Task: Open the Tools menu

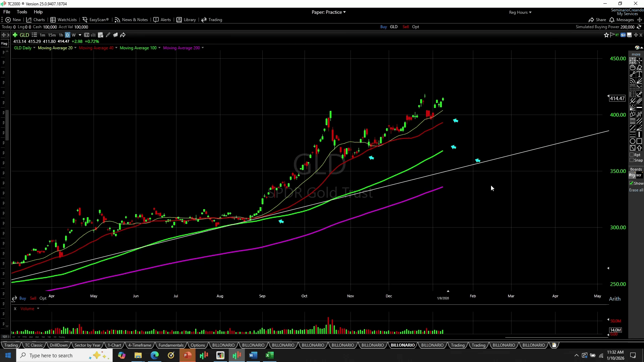Action: point(22,12)
